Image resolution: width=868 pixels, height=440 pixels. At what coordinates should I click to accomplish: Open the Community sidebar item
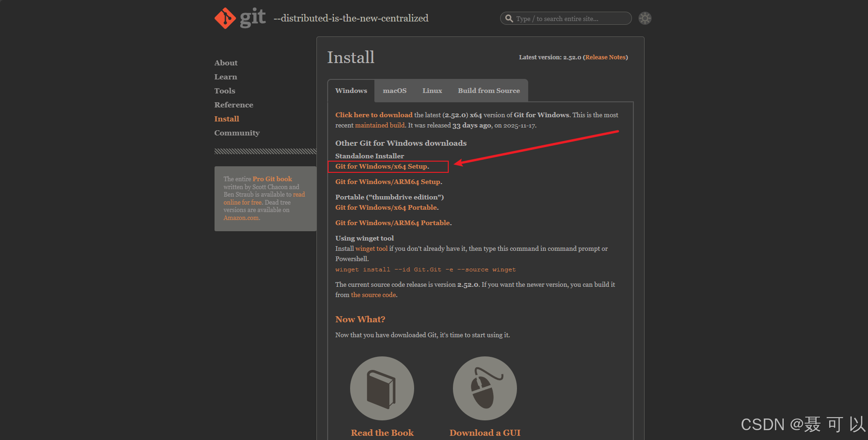click(237, 133)
